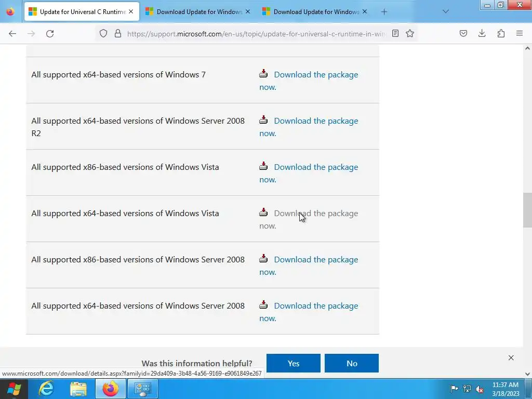
Task: Expand the list all tabs arrow
Action: (446, 11)
